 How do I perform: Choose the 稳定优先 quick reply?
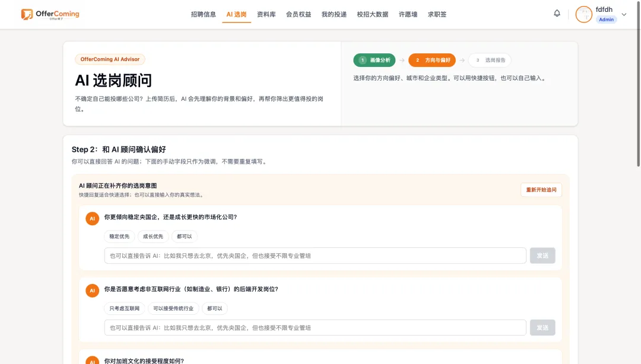tap(119, 237)
